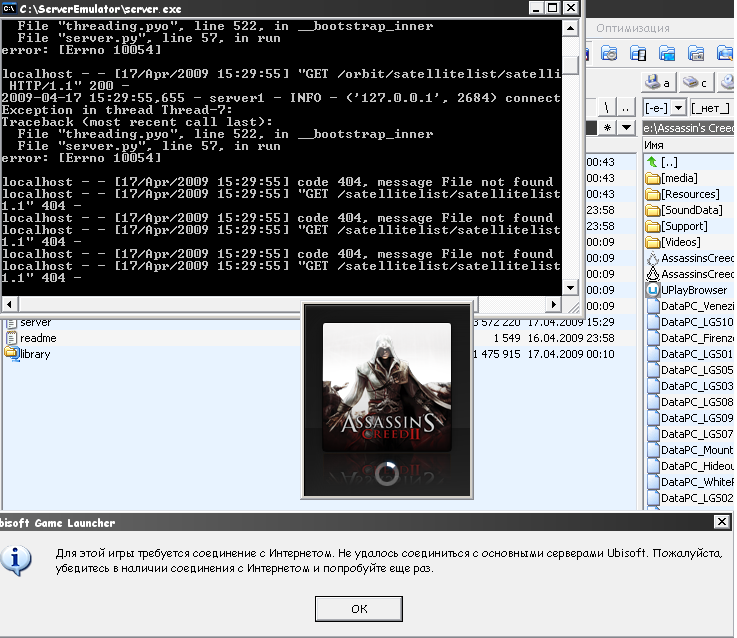Image resolution: width=737 pixels, height=638 pixels.
Task: Open the Оптимизация menu item
Action: tap(633, 28)
